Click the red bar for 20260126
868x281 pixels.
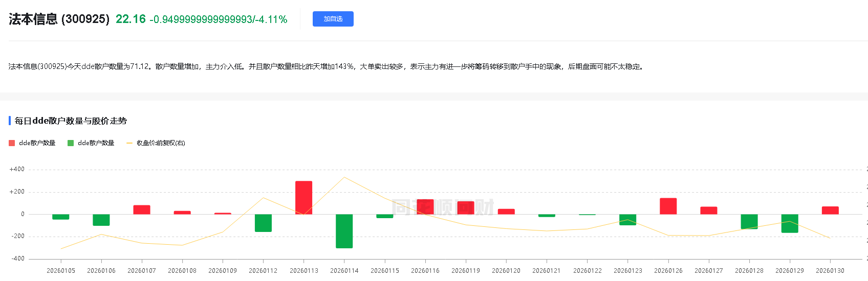click(668, 206)
